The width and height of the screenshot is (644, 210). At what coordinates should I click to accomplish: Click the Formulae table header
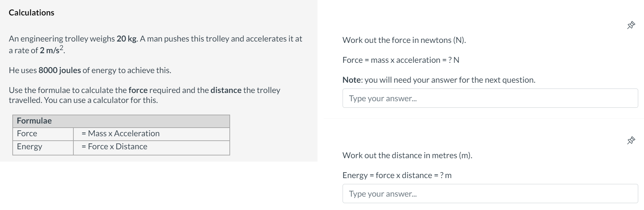point(34,120)
